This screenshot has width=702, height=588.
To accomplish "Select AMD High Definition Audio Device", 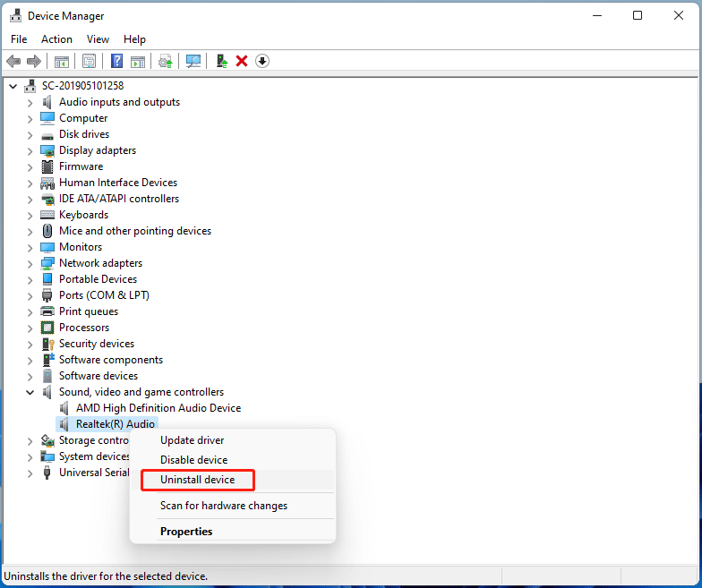I will click(x=158, y=408).
